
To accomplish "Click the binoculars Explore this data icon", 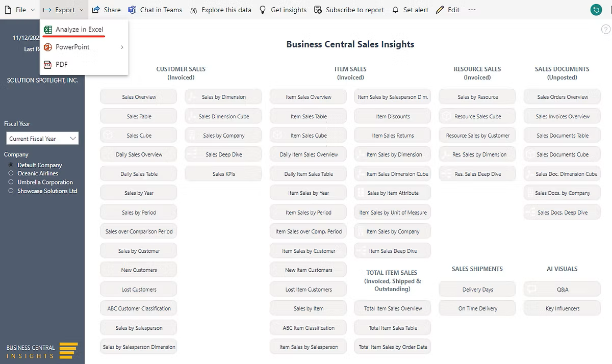I will coord(193,10).
